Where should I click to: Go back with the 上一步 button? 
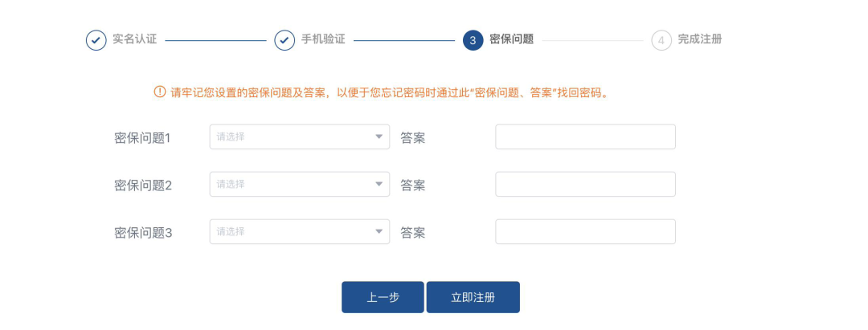(x=383, y=297)
